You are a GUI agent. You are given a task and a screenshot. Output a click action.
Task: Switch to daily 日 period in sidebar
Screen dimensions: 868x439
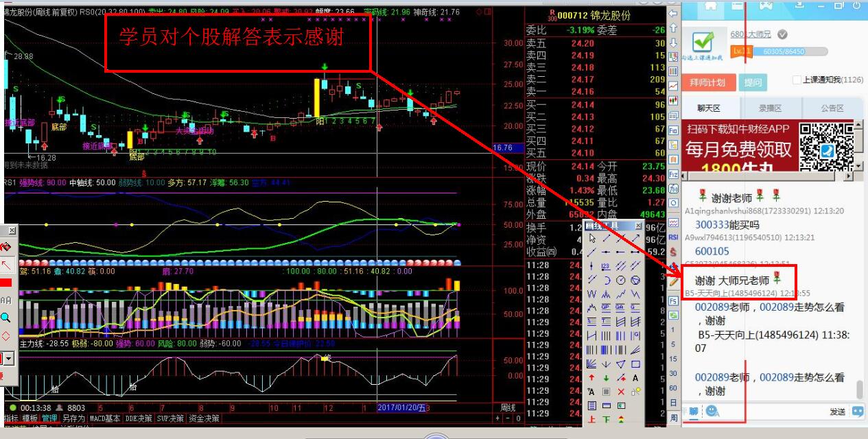673,402
